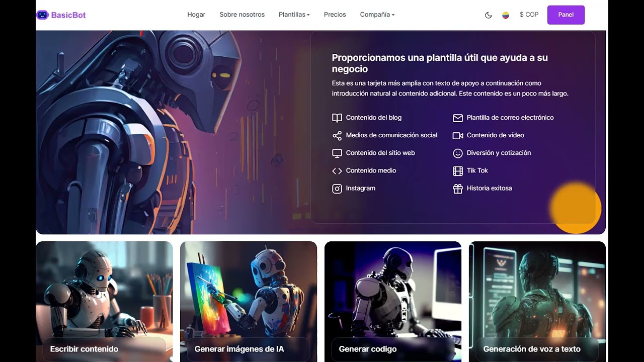Open the $ COP currency selector
This screenshot has height=362, width=644.
point(529,15)
